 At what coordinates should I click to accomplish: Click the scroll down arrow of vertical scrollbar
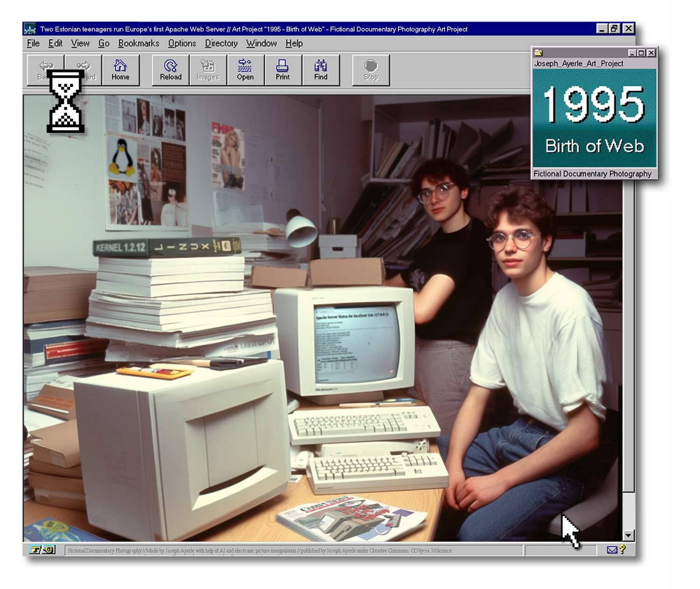(629, 535)
